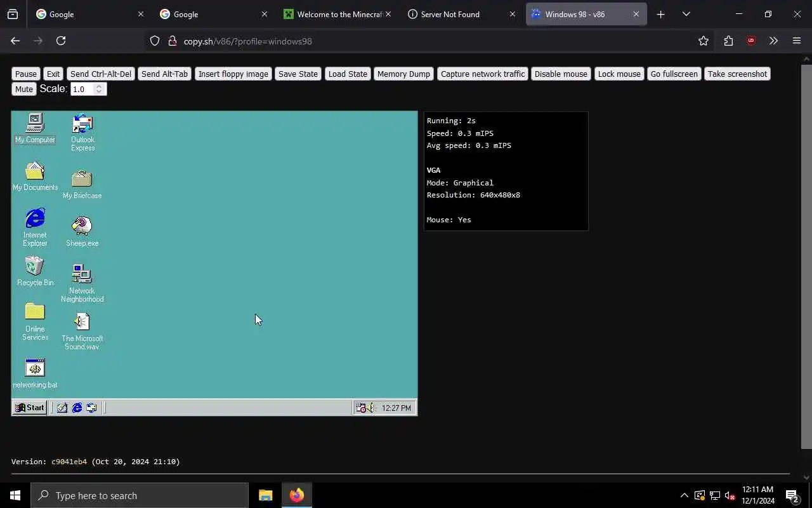The width and height of the screenshot is (812, 508).
Task: Click the uBlock Origin extension icon
Action: coord(751,41)
